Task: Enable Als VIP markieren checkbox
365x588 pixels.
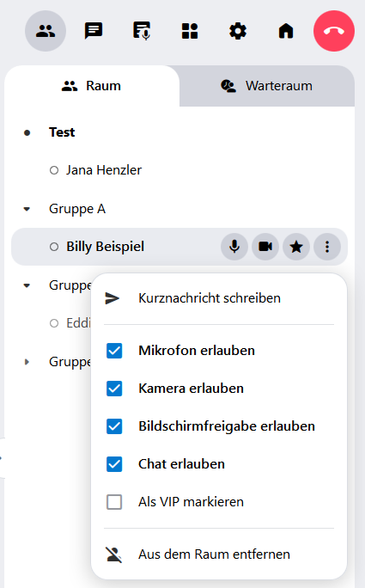Action: (114, 502)
